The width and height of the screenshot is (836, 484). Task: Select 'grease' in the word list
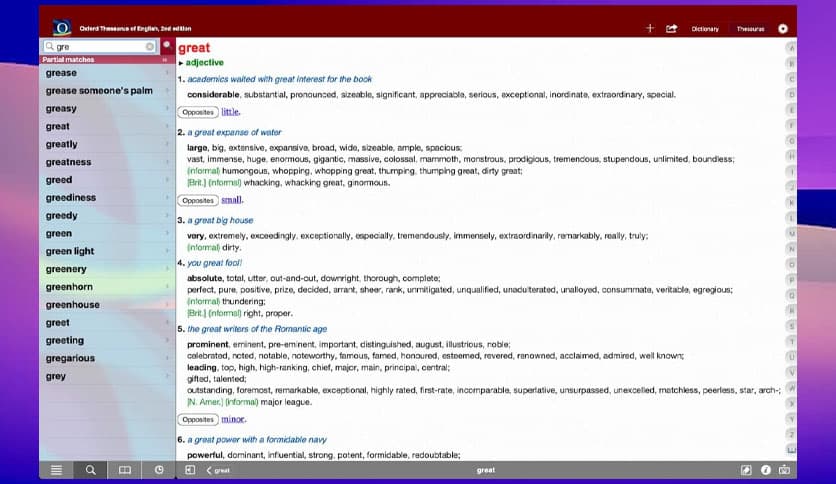(107, 72)
